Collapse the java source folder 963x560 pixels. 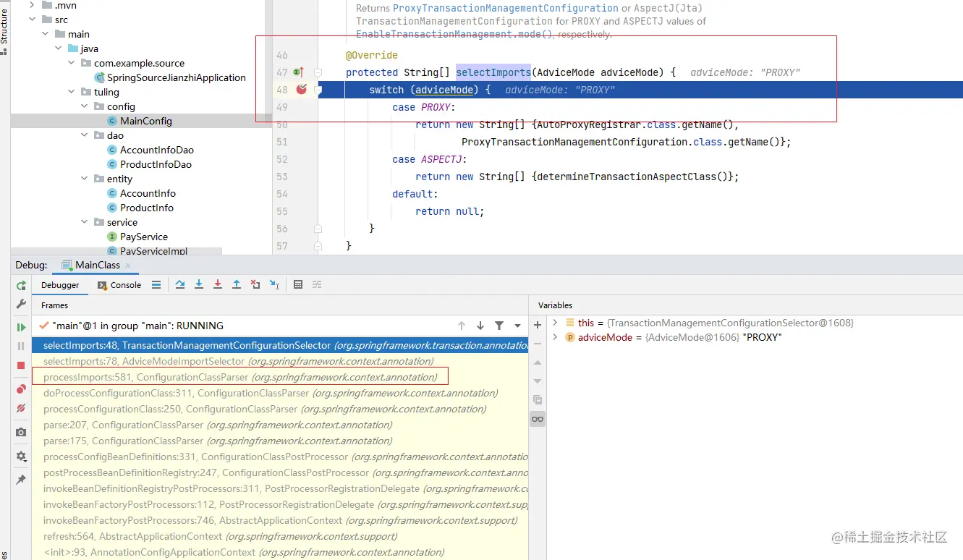[59, 48]
